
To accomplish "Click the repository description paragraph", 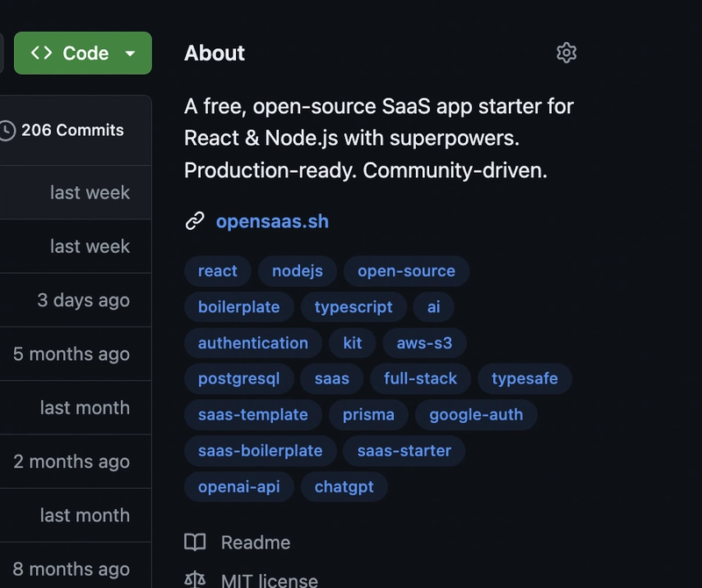I will [x=379, y=139].
